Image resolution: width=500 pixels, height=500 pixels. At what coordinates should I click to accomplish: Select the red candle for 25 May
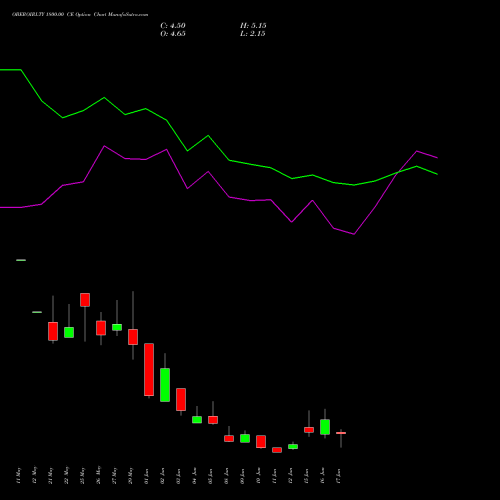tap(85, 300)
